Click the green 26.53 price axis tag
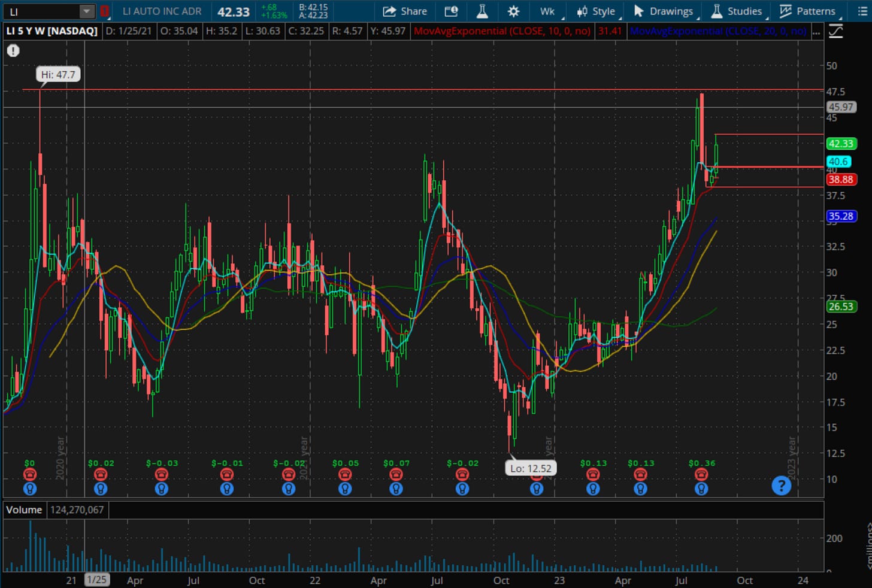The image size is (872, 588). 841,307
